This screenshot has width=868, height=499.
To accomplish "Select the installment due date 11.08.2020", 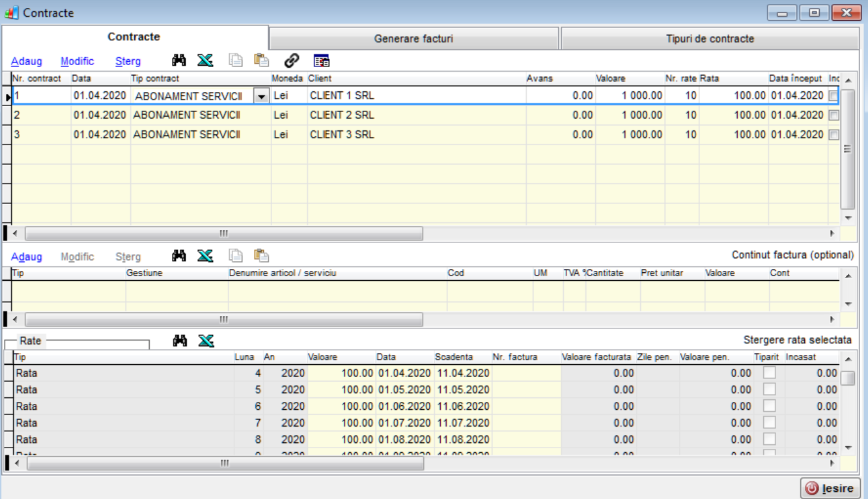I will [x=463, y=438].
